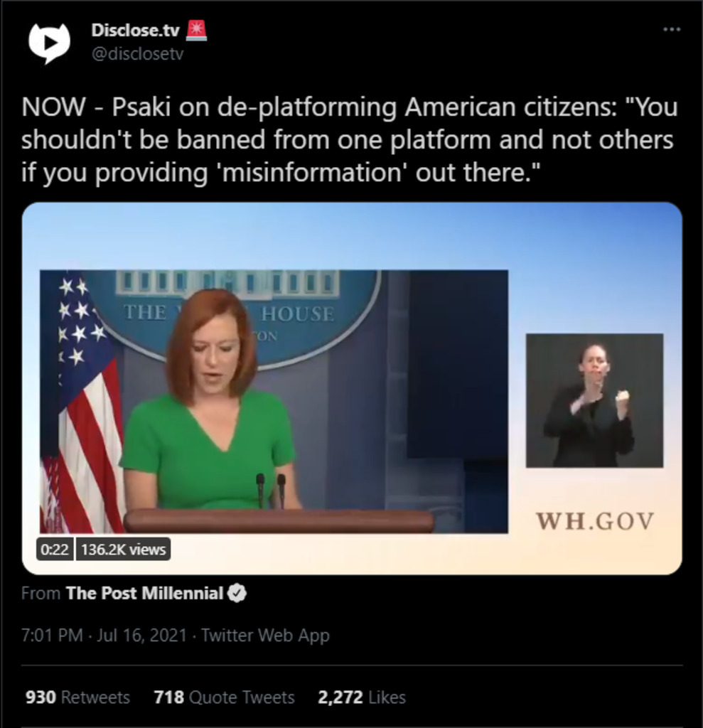The width and height of the screenshot is (703, 728).
Task: Click the sign language interpreter inset
Action: [x=594, y=400]
